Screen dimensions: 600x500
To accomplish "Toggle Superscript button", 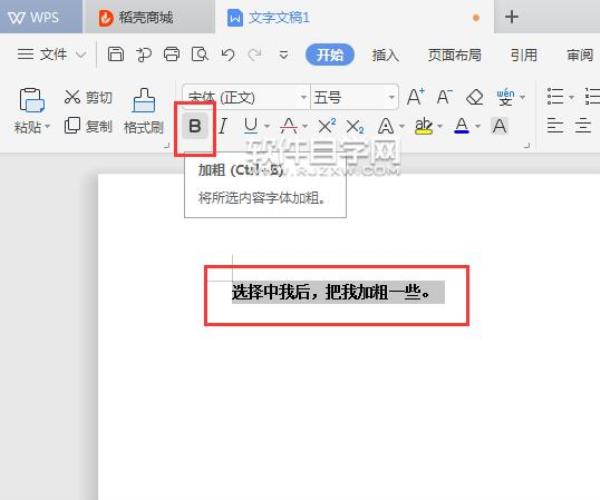I will point(327,125).
